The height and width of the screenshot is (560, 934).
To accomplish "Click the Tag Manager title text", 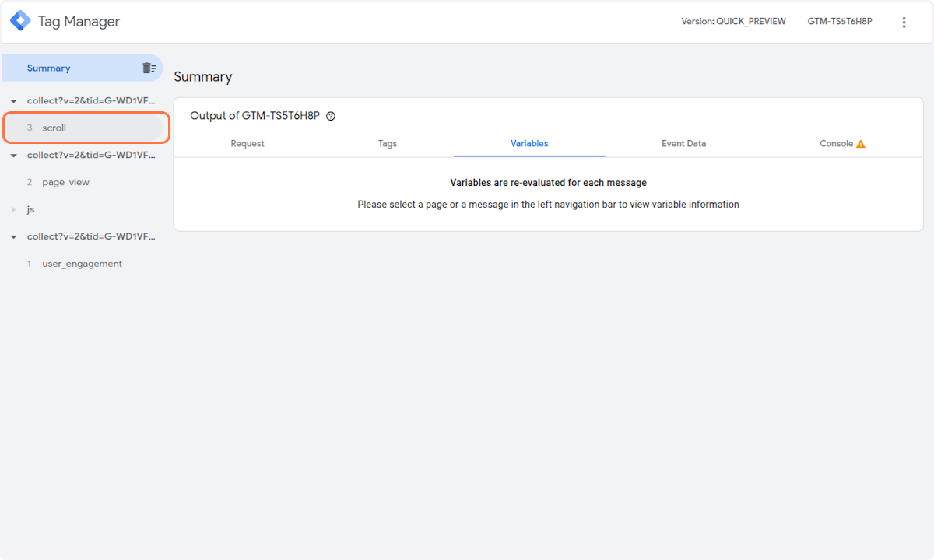I will tap(79, 21).
